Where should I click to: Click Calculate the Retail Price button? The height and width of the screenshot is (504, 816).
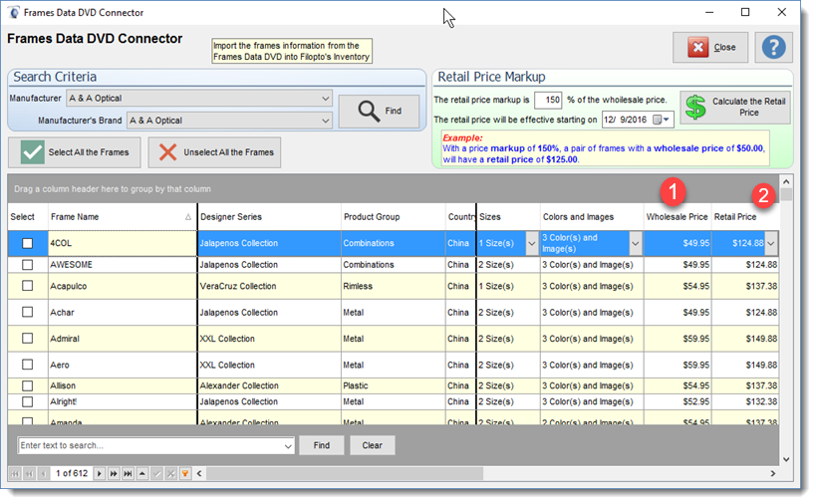[735, 108]
